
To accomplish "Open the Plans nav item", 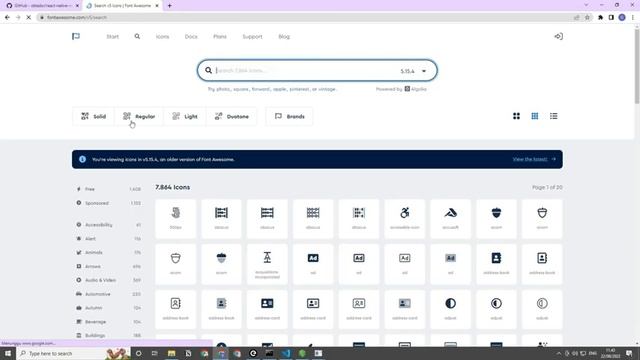I will (220, 36).
